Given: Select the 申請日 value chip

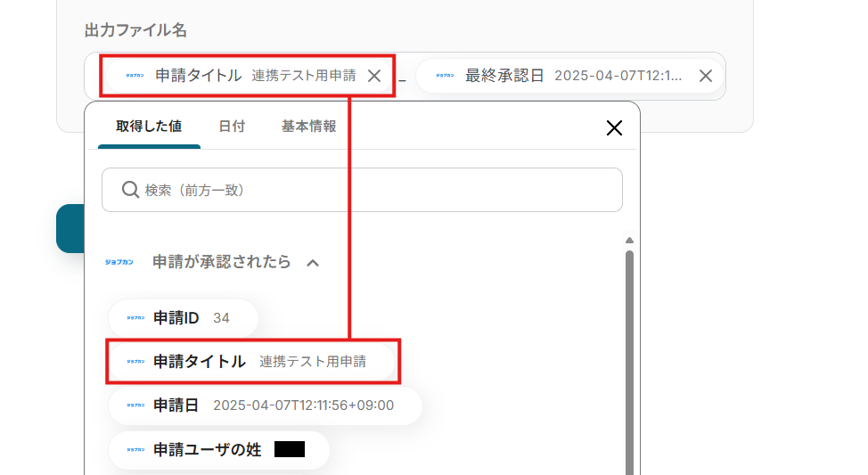Looking at the screenshot, I should [266, 405].
